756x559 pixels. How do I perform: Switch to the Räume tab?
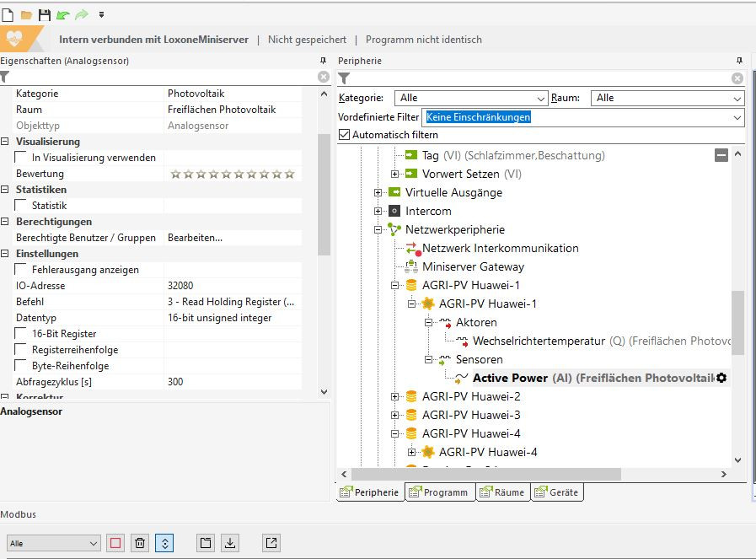click(502, 492)
